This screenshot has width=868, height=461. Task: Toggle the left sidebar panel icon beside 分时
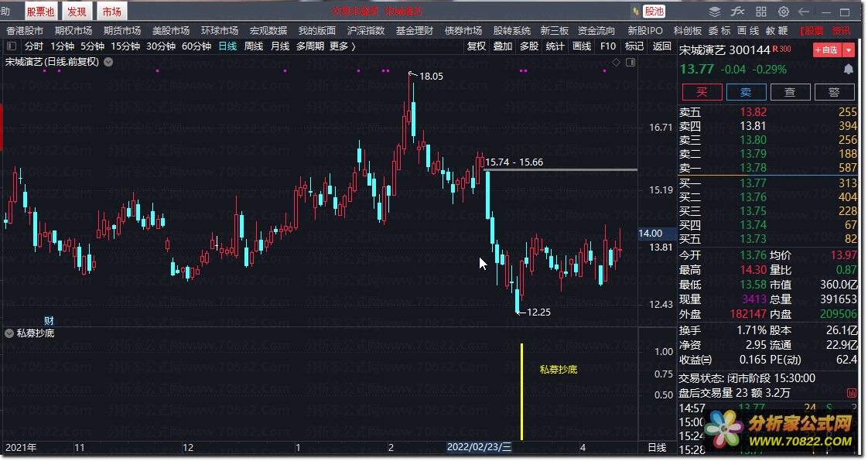click(12, 46)
